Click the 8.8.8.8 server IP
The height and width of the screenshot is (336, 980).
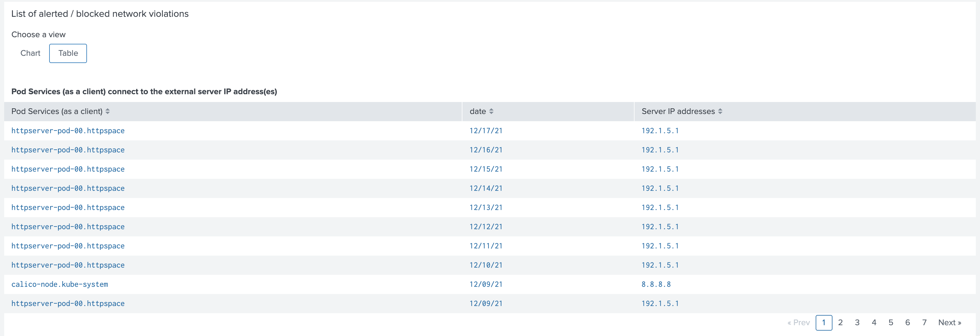(x=656, y=284)
